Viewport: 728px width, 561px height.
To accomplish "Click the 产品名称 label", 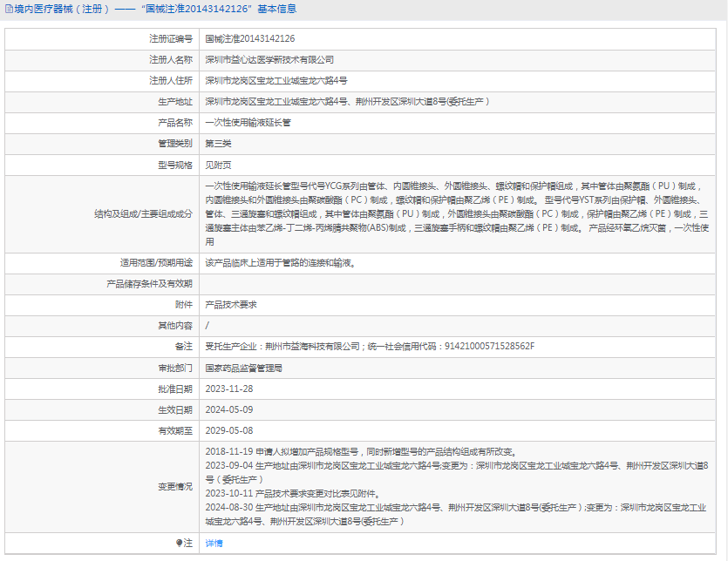I will 175,123.
